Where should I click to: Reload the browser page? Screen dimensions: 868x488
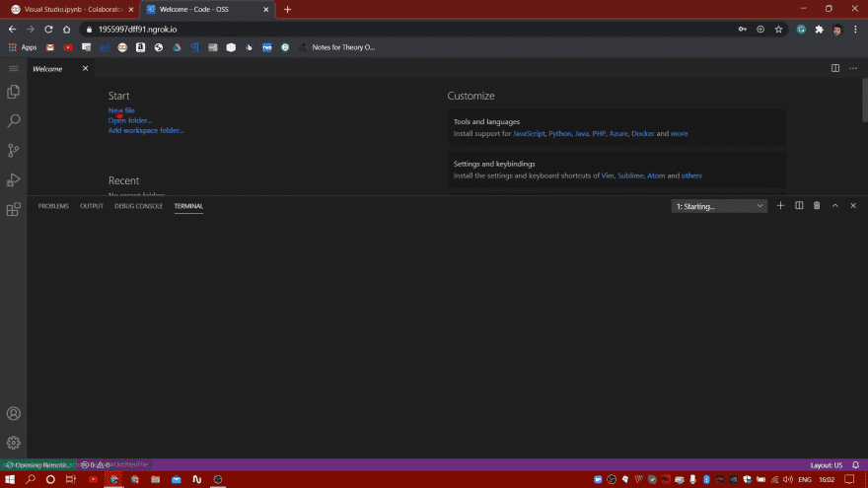pos(48,30)
